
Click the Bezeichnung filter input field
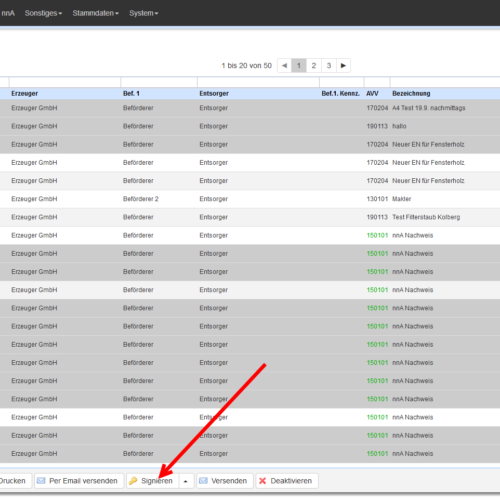click(445, 82)
